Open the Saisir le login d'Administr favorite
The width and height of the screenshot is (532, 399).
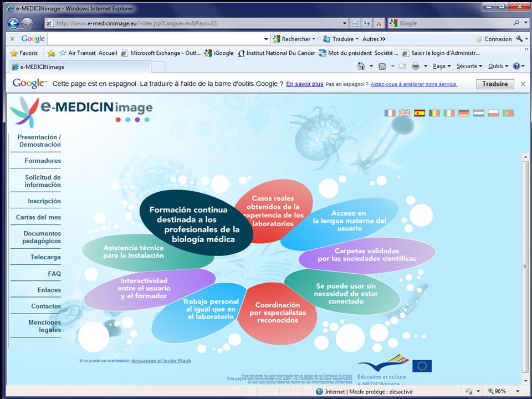[x=441, y=53]
